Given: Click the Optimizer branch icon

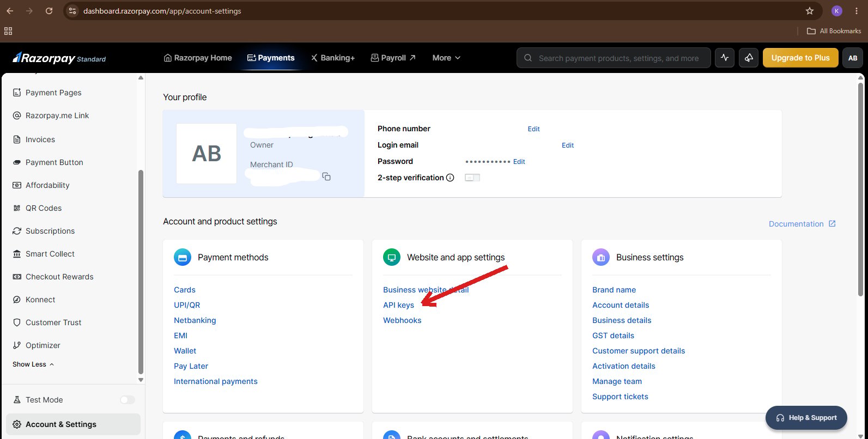Looking at the screenshot, I should (x=17, y=345).
